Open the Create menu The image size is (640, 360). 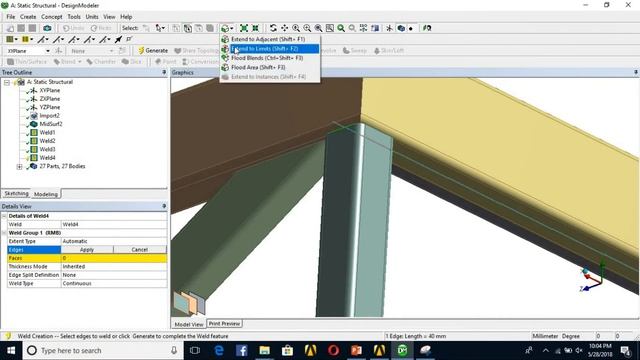[x=28, y=17]
